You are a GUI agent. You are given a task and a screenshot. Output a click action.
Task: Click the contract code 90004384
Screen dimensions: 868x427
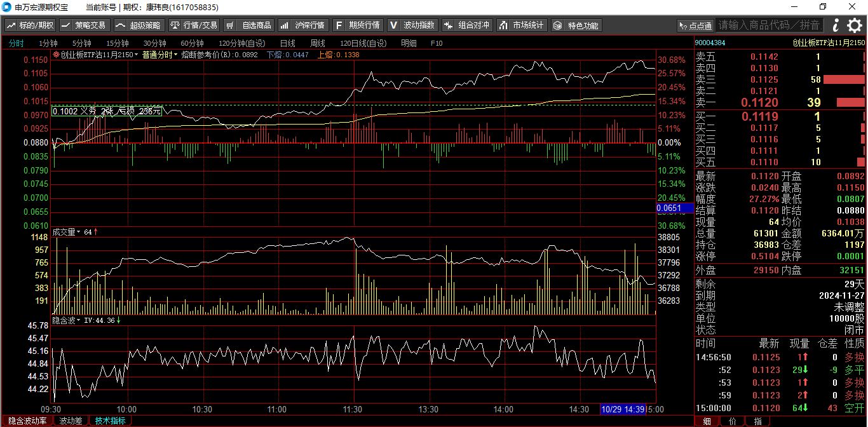click(x=710, y=43)
